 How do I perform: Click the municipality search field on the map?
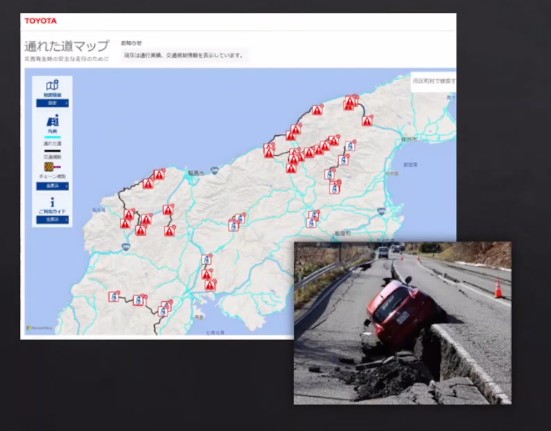click(x=433, y=82)
